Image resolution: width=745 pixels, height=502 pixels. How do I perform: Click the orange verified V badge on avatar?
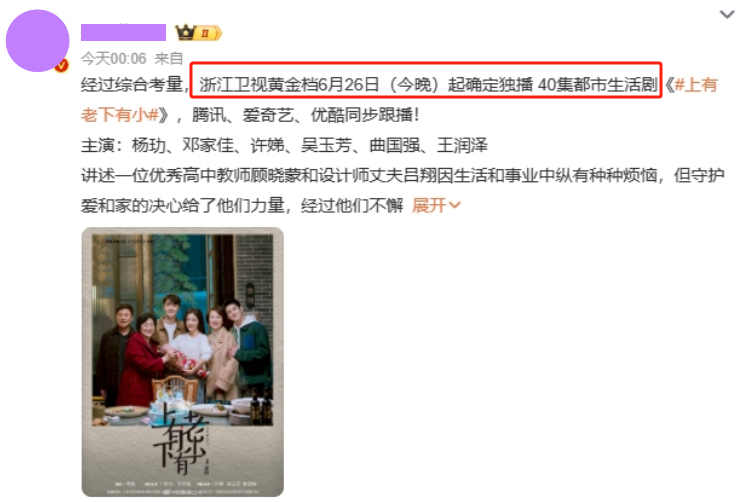62,65
